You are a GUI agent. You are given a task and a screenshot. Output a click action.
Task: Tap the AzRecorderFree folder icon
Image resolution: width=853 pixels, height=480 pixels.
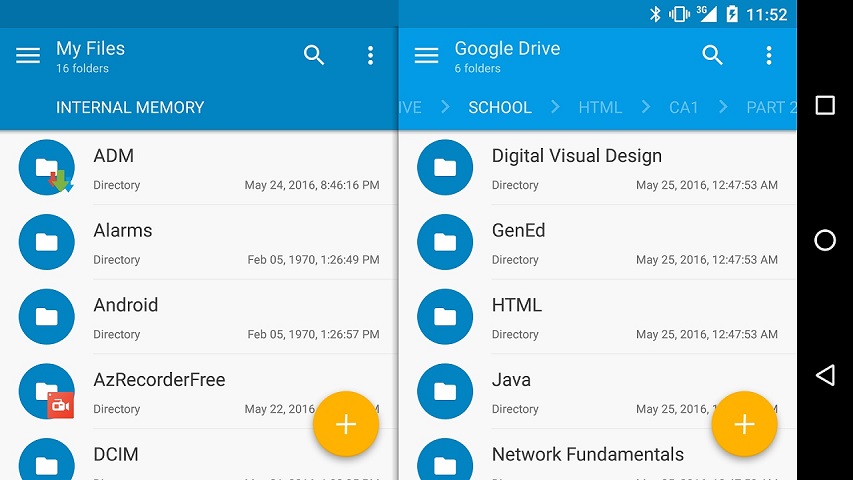pyautogui.click(x=47, y=392)
